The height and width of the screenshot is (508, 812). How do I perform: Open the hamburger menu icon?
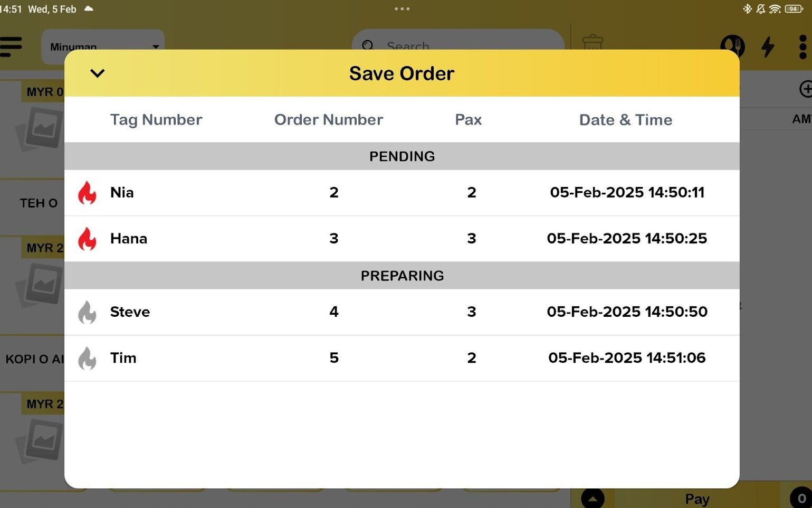point(11,46)
